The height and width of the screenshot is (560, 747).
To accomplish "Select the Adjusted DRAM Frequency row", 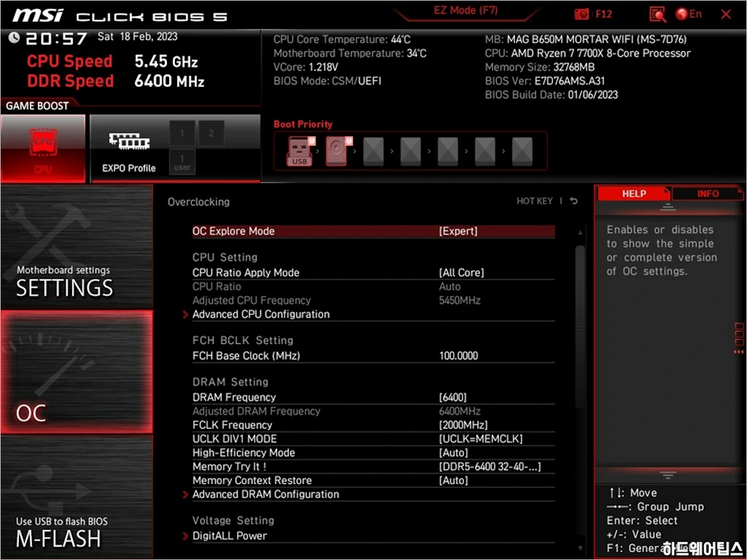I will [x=373, y=411].
